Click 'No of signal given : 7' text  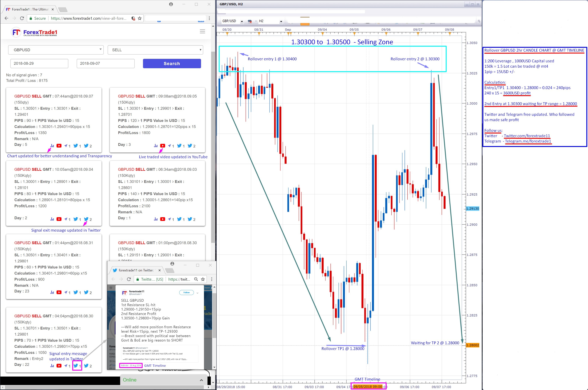click(x=24, y=75)
